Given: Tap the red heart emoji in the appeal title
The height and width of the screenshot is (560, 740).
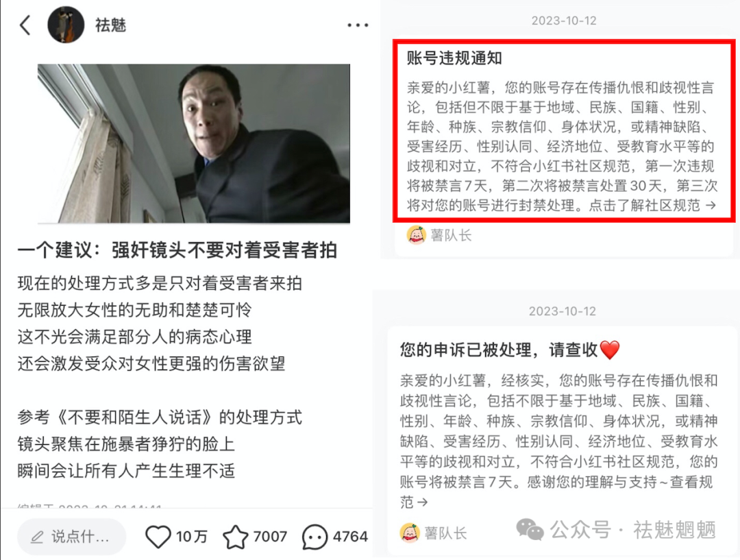Looking at the screenshot, I should click(609, 350).
